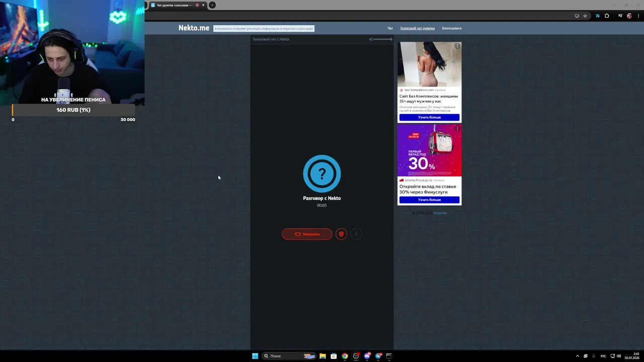This screenshot has width=644, height=362.
Task: Click the blue question mark avatar
Action: 322,173
